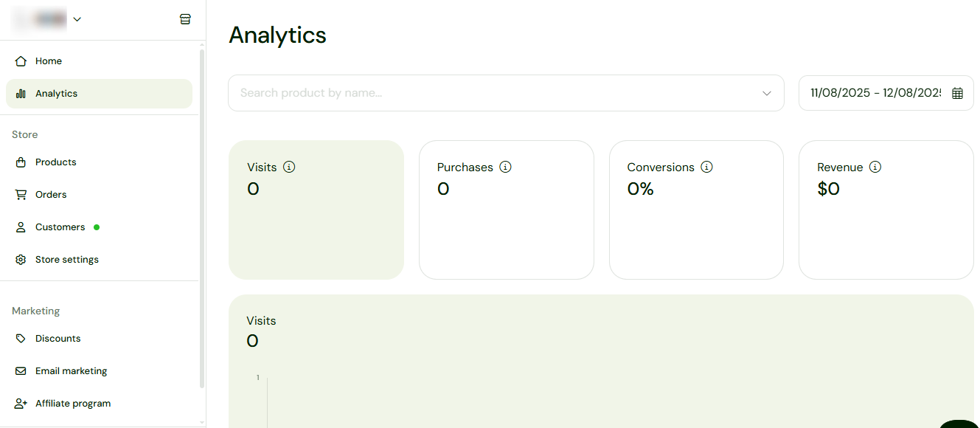The image size is (980, 428).
Task: Open the 11/08/2025 date range selector
Action: pos(870,92)
